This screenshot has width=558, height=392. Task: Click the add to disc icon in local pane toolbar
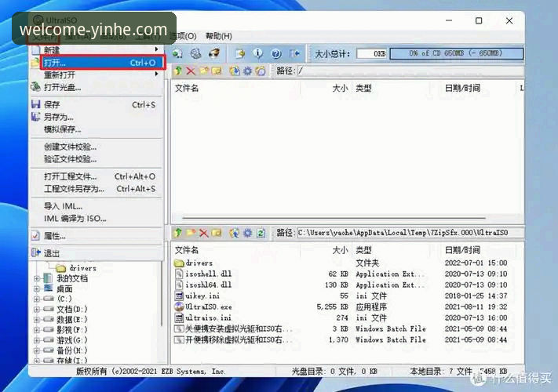235,233
